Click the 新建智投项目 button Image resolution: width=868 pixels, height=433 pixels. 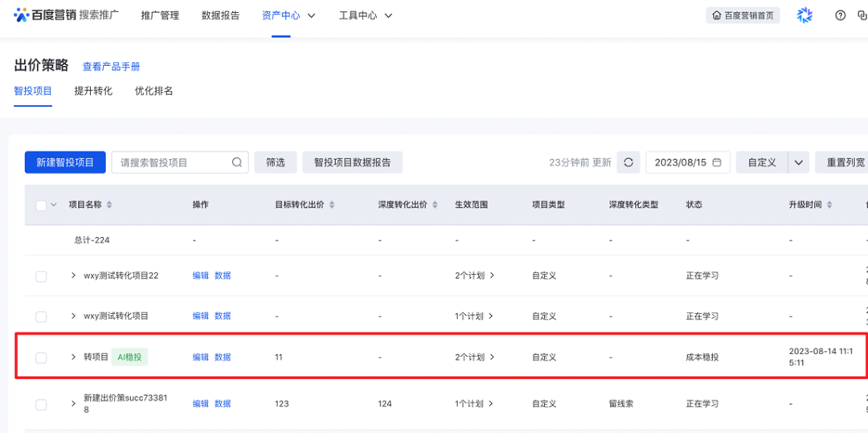(65, 162)
